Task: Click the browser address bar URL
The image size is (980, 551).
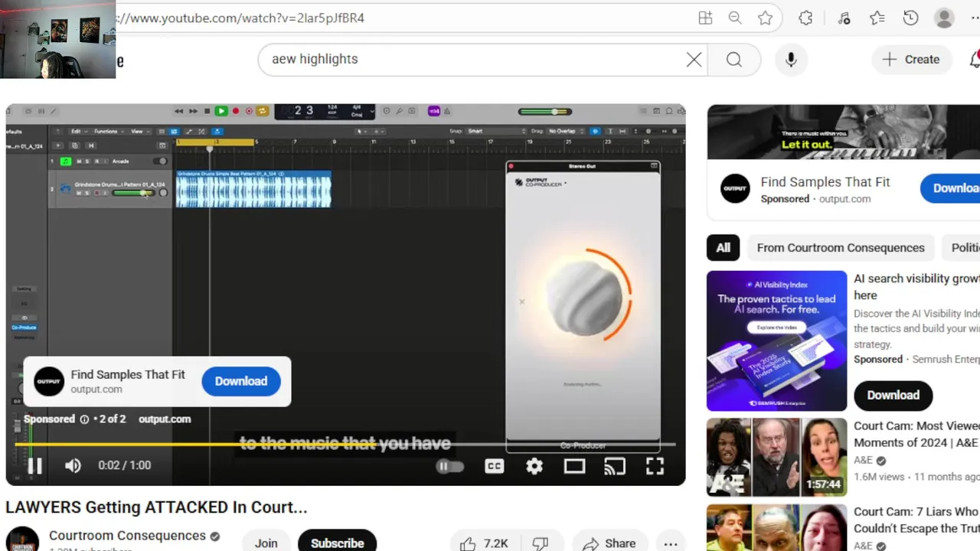Action: 241,18
